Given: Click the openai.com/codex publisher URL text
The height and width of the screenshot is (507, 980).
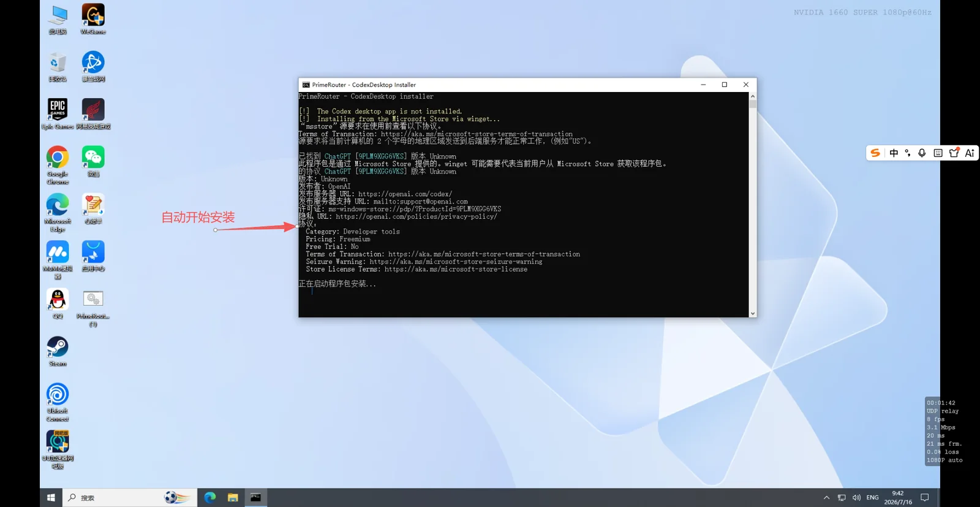Looking at the screenshot, I should pos(405,194).
